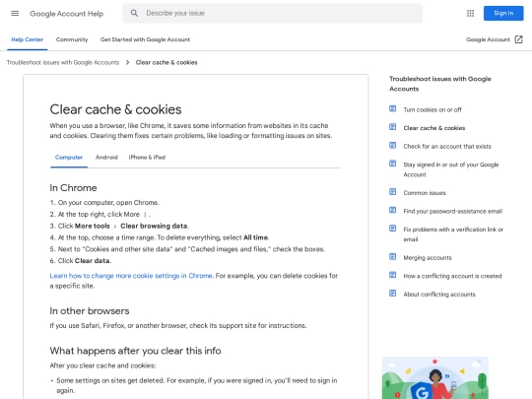Click article icon beside Check for an account
Viewport: 532px width, 399px height.
[x=392, y=145]
